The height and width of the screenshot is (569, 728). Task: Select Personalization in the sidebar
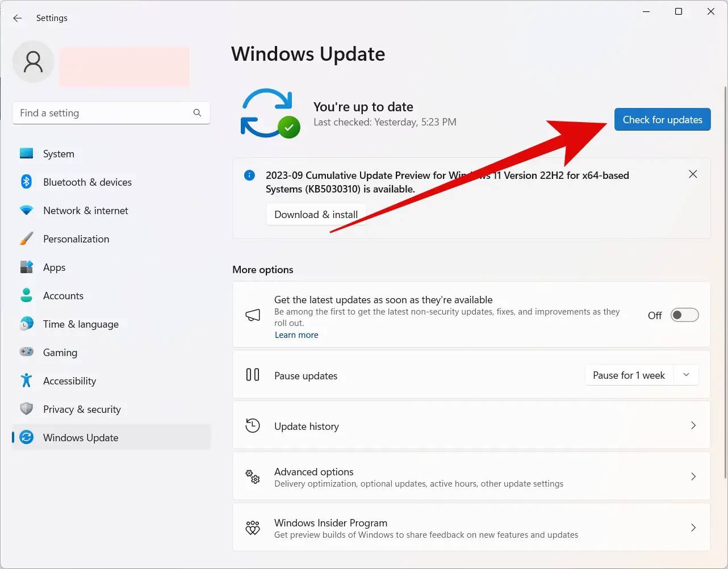click(x=76, y=239)
